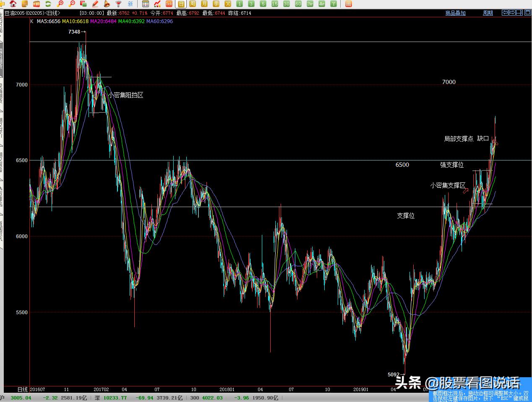532x402 pixels.
Task: Select the 3-minute period button
Action: [251, 4]
